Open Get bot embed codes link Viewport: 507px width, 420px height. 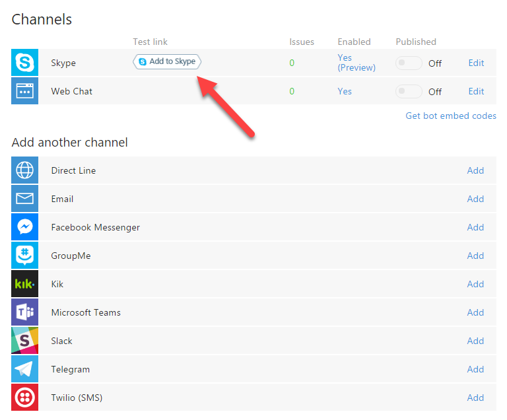(x=450, y=116)
